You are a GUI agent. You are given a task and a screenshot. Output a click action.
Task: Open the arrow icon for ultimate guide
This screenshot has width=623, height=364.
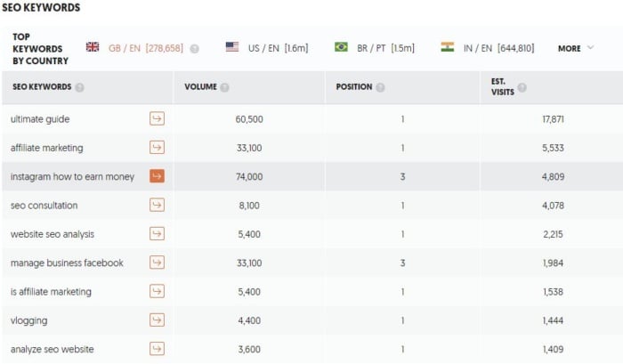coord(157,118)
